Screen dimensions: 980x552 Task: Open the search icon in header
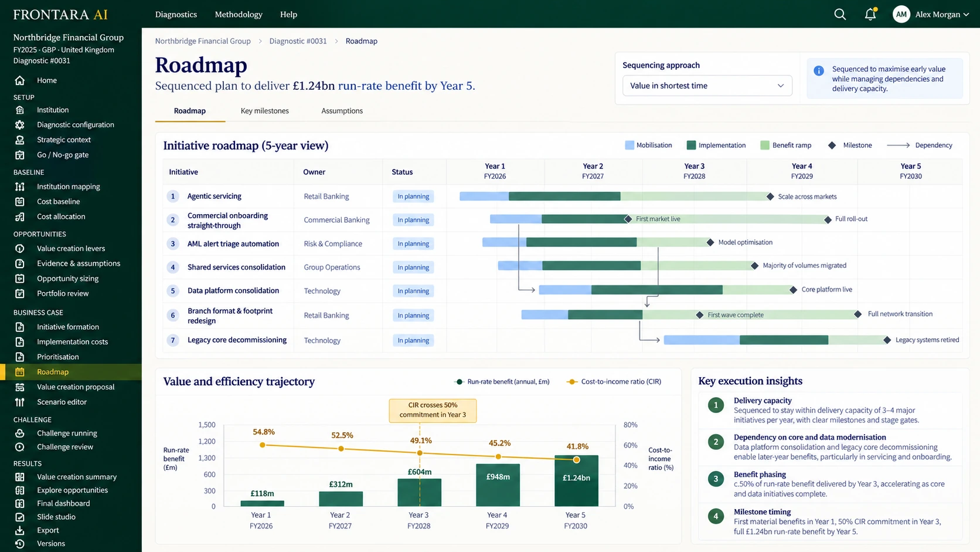coord(840,14)
